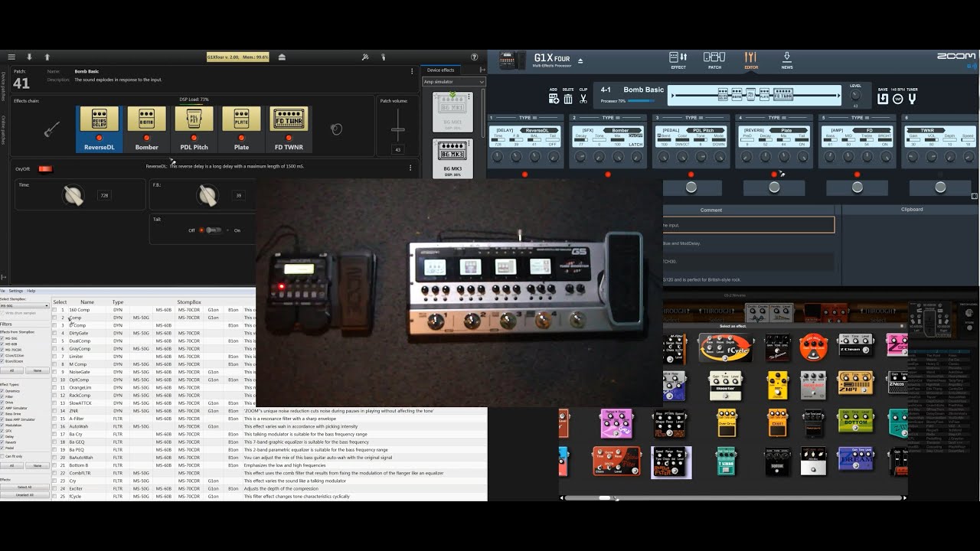Click the Time knob for ReverseDL
Viewport: 980px width, 551px height.
73,196
